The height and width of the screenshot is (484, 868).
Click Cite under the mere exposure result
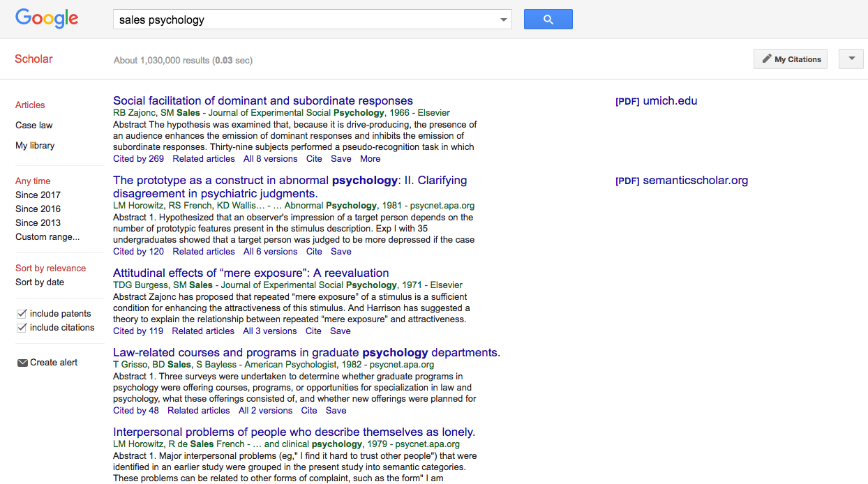click(314, 331)
